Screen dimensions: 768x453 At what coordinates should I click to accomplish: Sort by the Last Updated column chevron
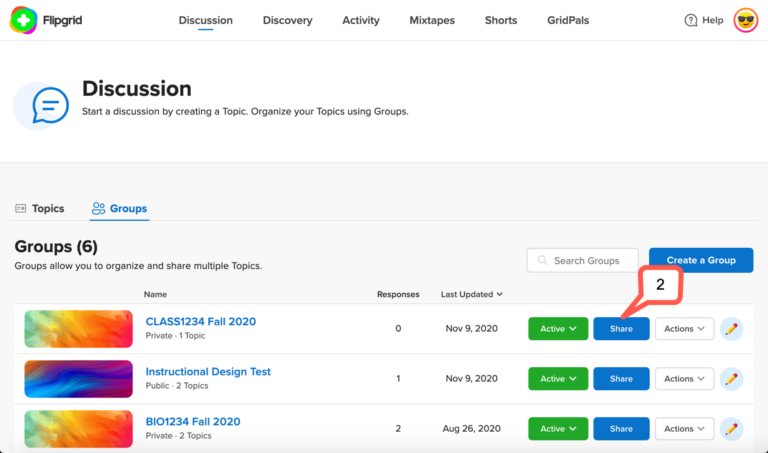pyautogui.click(x=500, y=294)
